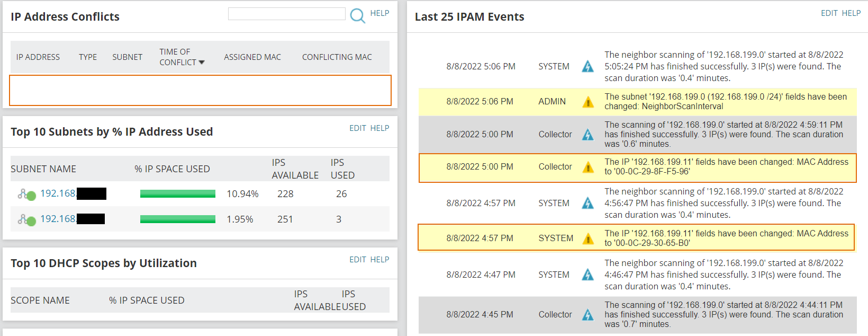Sort by the TYPE column header
868x336 pixels.
click(88, 57)
